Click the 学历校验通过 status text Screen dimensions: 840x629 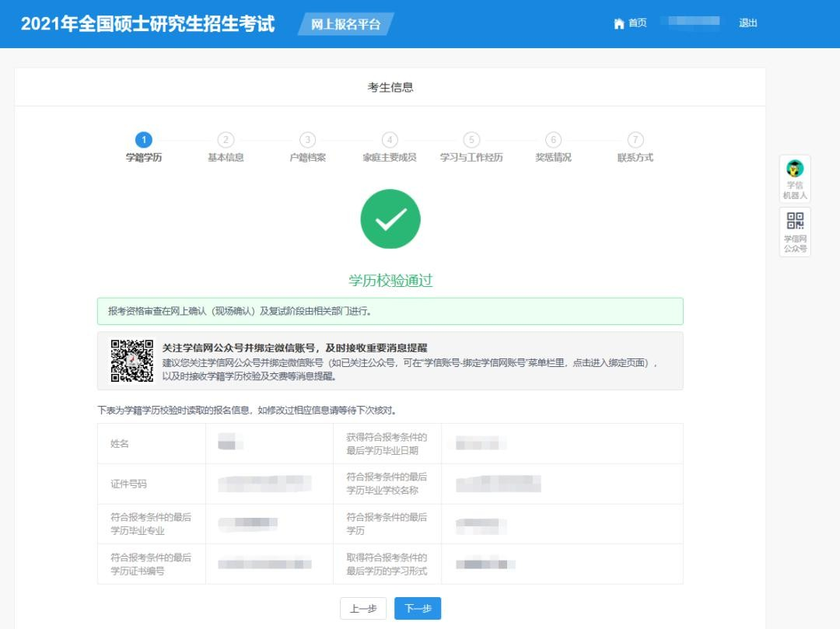point(390,281)
